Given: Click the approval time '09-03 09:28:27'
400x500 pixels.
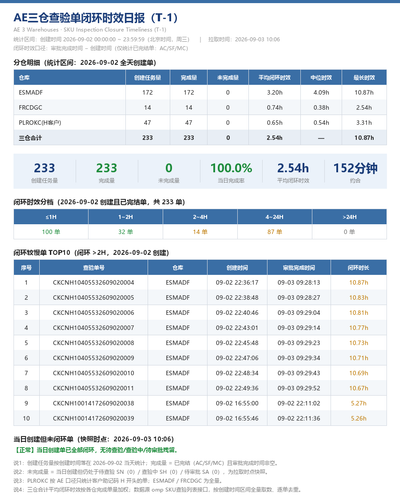Looking at the screenshot, I should click(299, 297).
